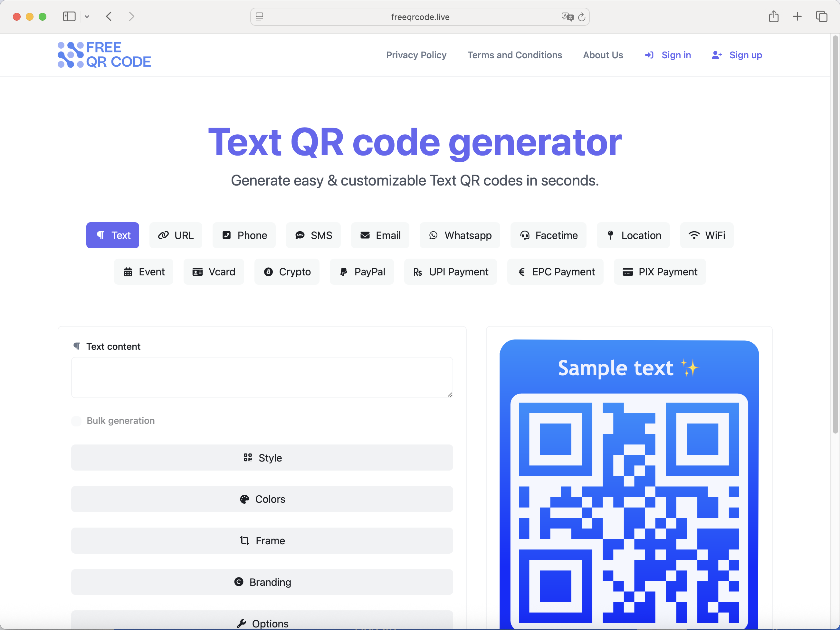
Task: Select the UPI Payment QR type tab
Action: (x=450, y=272)
